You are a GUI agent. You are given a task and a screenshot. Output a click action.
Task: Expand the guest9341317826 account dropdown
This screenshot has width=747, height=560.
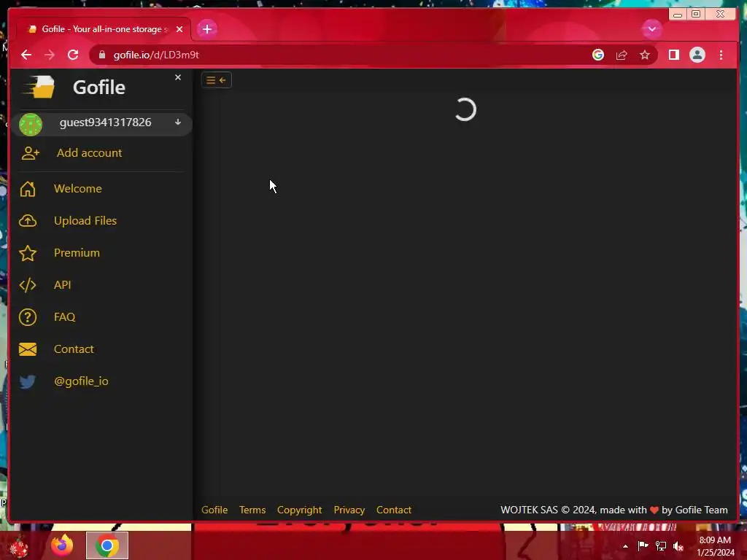(178, 122)
